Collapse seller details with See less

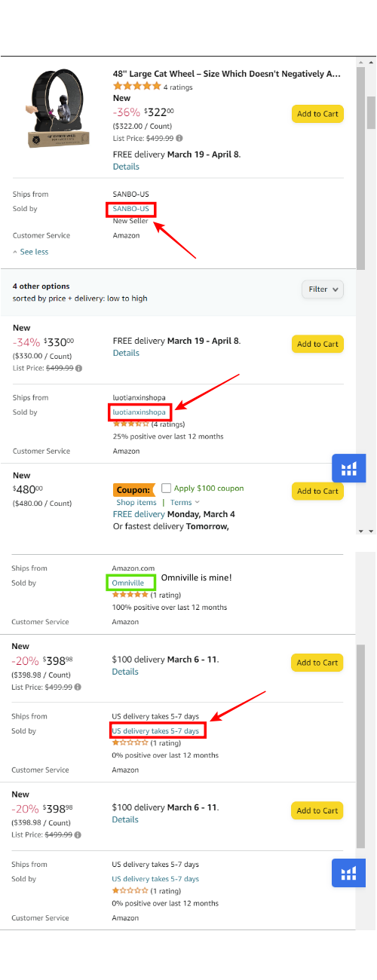[30, 252]
